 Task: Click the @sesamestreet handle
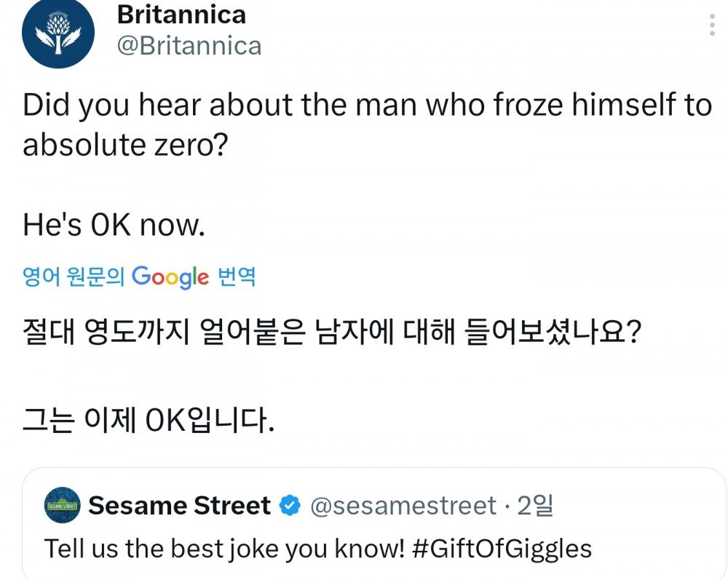point(403,505)
